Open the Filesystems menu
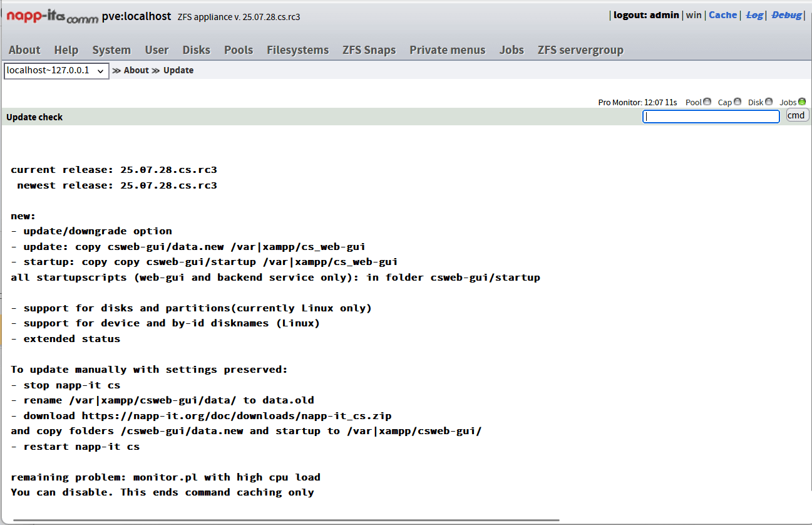This screenshot has height=525, width=812. tap(297, 50)
